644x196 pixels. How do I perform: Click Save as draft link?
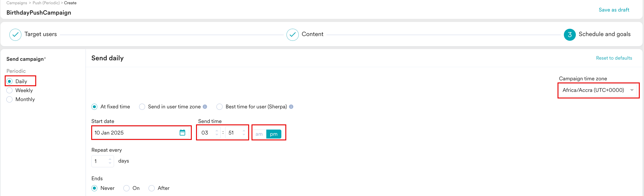point(614,10)
